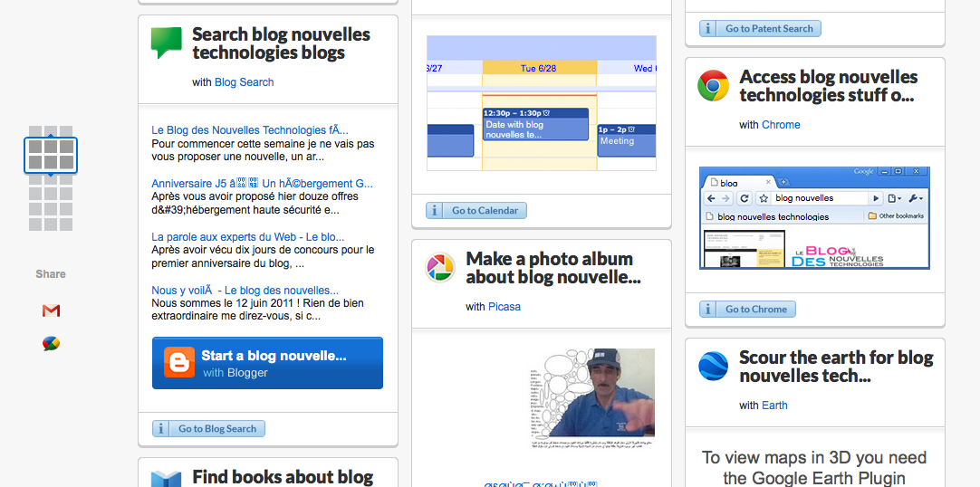The width and height of the screenshot is (980, 487).
Task: Click the Google Earth globe icon
Action: click(714, 367)
